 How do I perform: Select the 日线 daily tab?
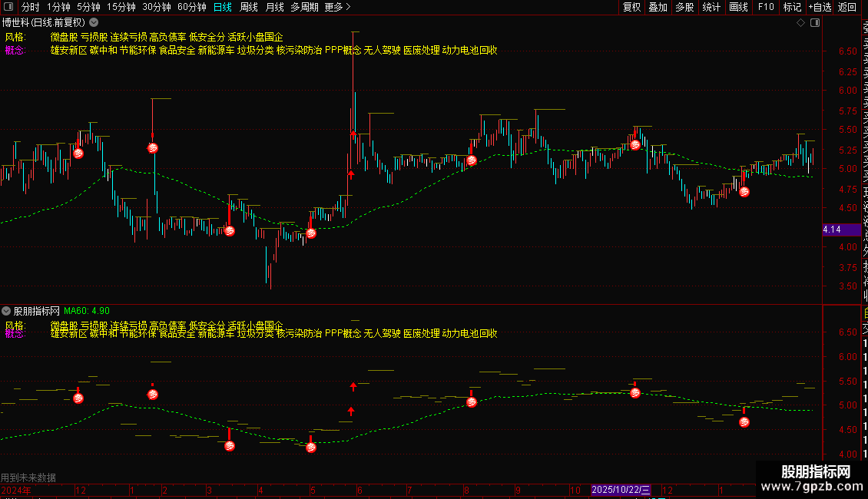coord(223,7)
